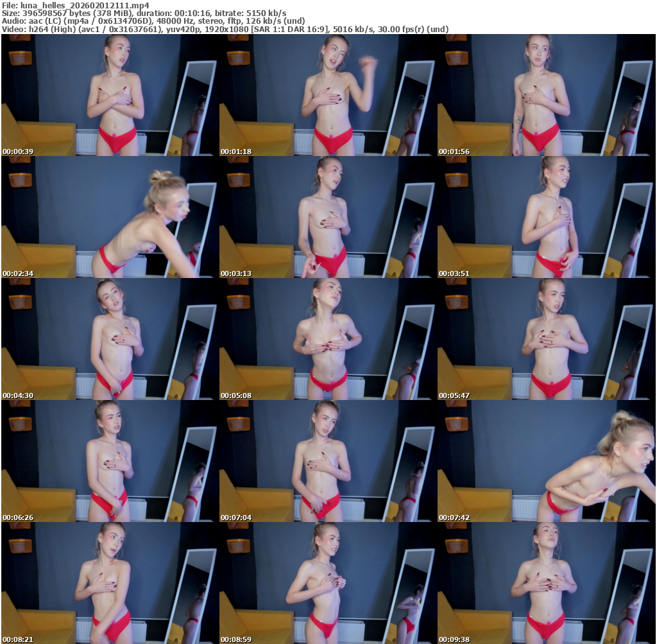Open the frame captured at 00:02:34
Viewport: 657px width, 644px height.
coord(109,217)
